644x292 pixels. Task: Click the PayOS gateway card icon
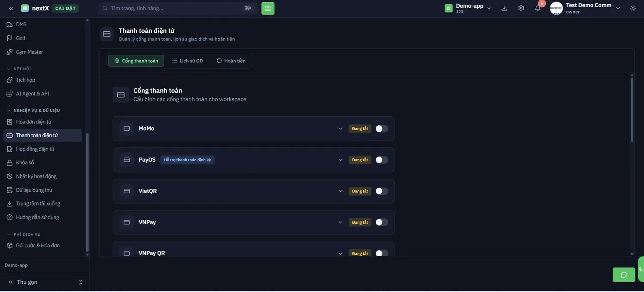pos(127,160)
